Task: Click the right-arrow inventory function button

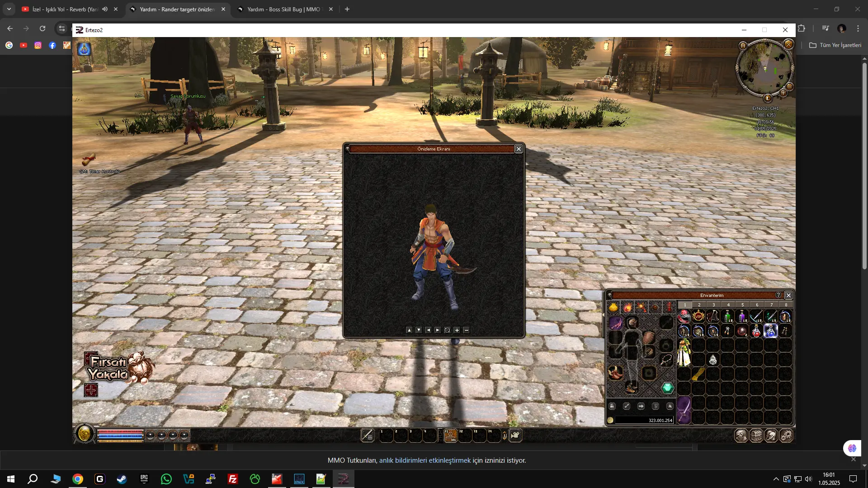Action: (x=641, y=406)
